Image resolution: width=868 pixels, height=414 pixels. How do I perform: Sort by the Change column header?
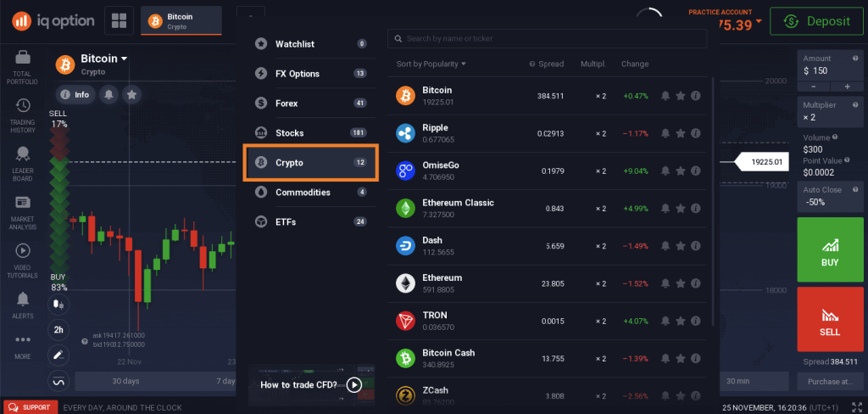634,64
